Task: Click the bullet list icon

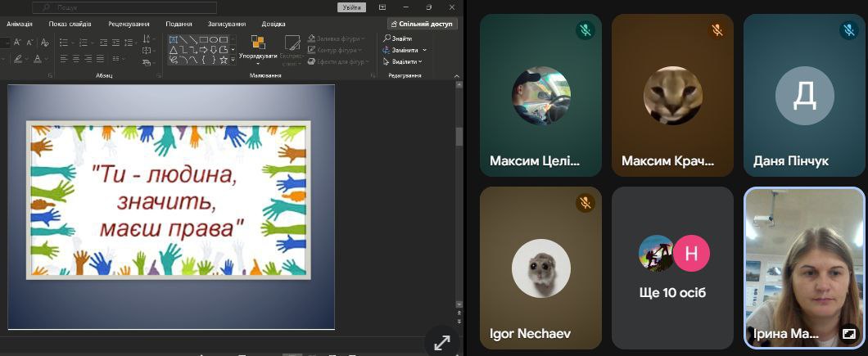Action: click(x=65, y=42)
